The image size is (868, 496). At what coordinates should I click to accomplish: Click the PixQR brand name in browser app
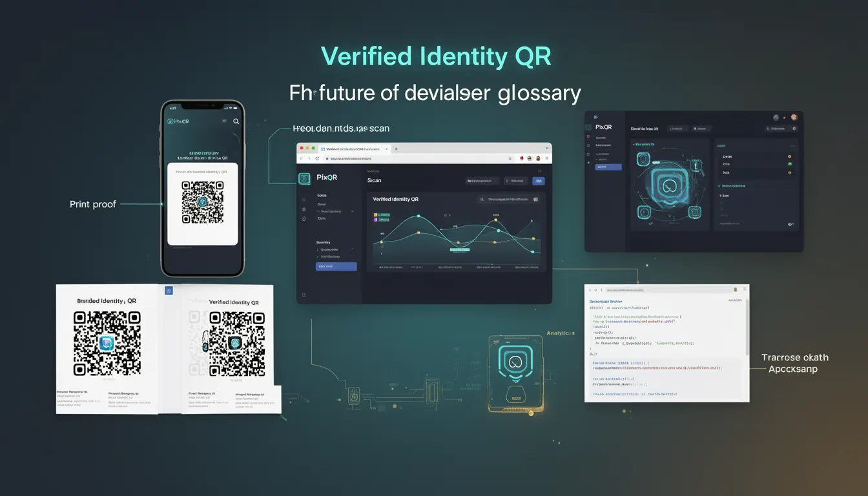tap(327, 178)
